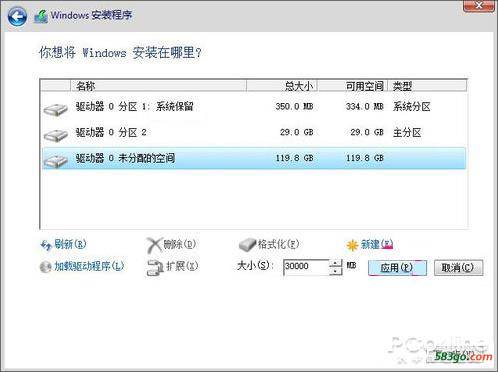Select the row 驱动器 0 分区 2

tap(254, 133)
